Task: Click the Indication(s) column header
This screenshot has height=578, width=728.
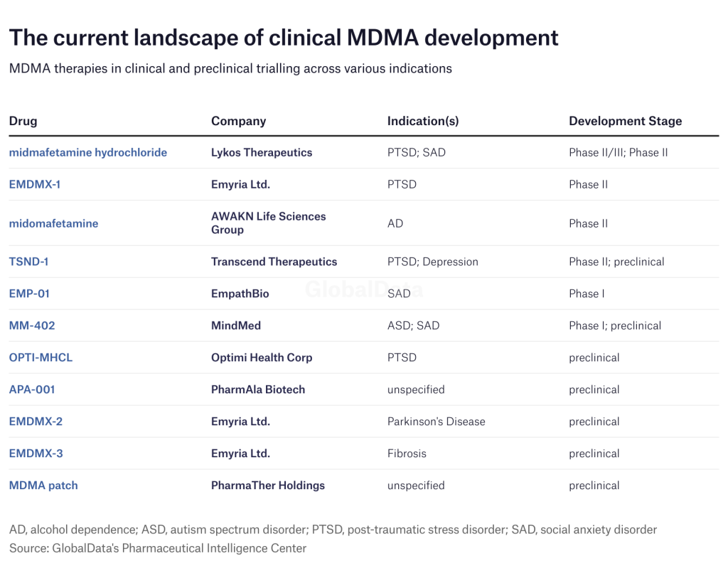Action: (423, 121)
